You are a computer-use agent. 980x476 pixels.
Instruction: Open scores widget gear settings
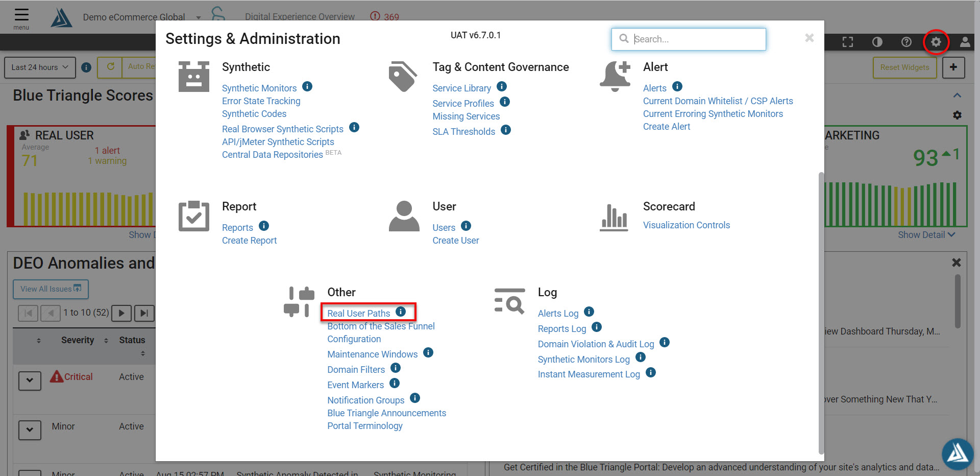[x=957, y=115]
